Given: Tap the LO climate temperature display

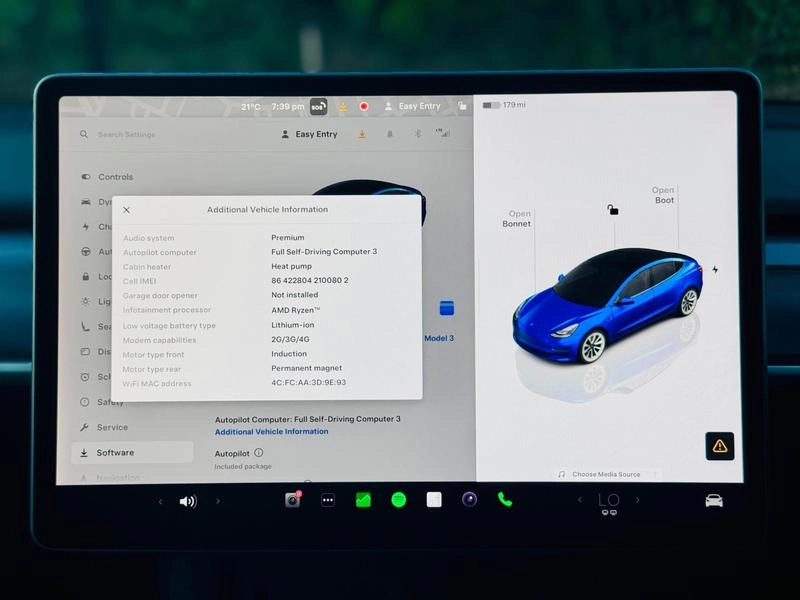Looking at the screenshot, I should 609,501.
